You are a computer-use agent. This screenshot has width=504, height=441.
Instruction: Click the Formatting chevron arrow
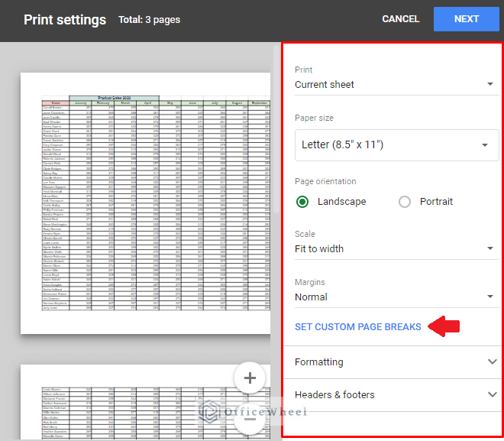click(x=492, y=362)
